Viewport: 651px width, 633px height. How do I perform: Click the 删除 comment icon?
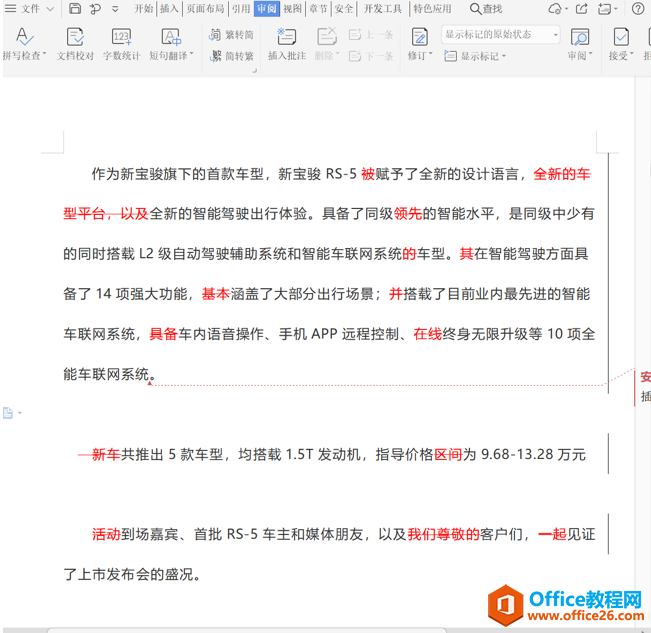(x=327, y=37)
